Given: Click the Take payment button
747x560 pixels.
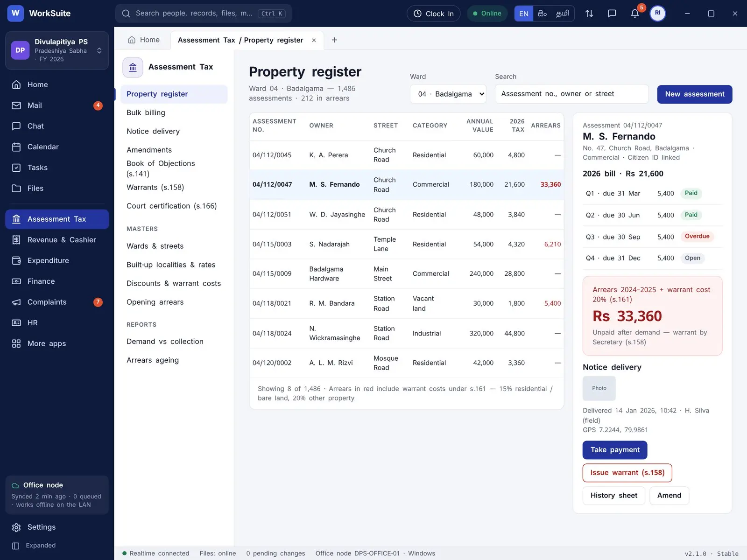Looking at the screenshot, I should pos(615,450).
